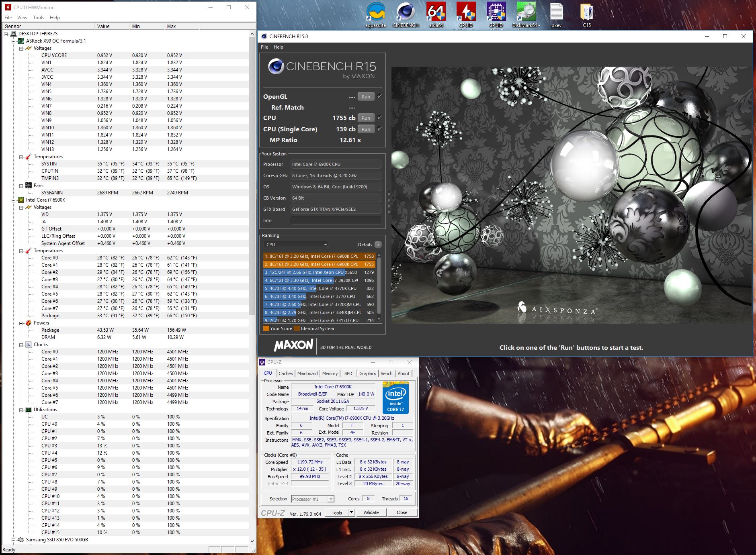Click the Clocks node icon

tap(29, 345)
